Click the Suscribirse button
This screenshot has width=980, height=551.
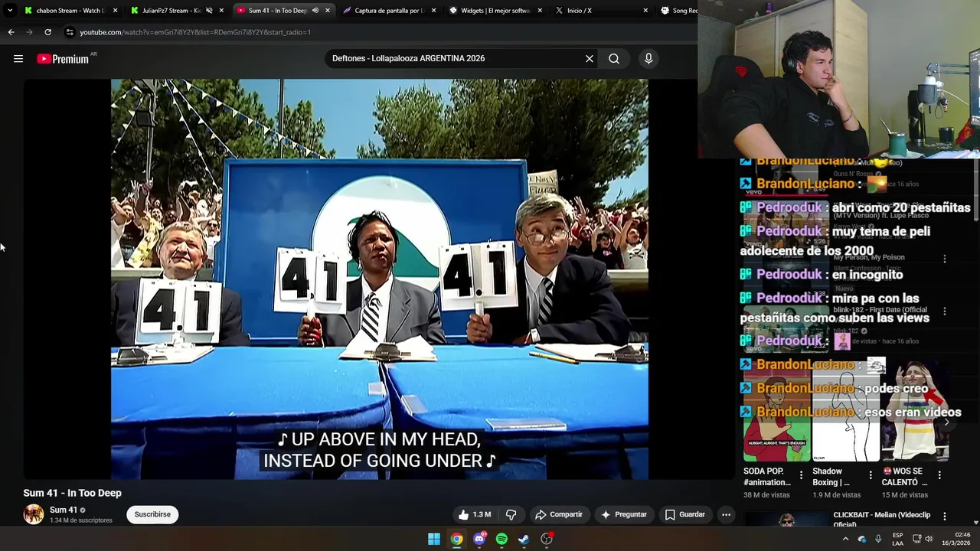point(152,514)
